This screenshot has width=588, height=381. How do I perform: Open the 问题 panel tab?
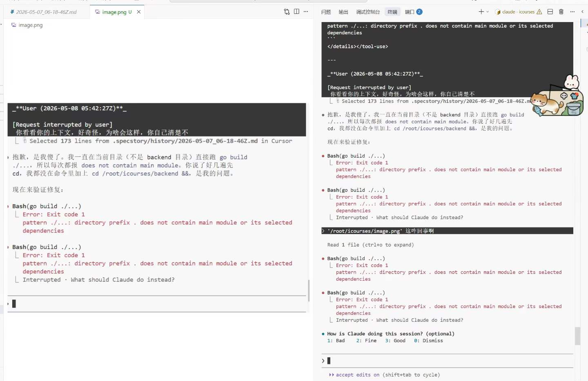coord(326,12)
